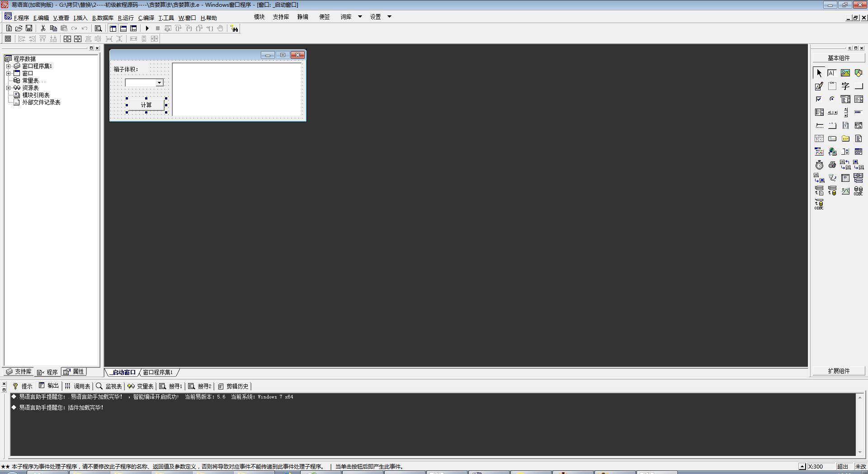The width and height of the screenshot is (868, 474).
Task: Open the combo box dropdown on form
Action: click(x=159, y=83)
